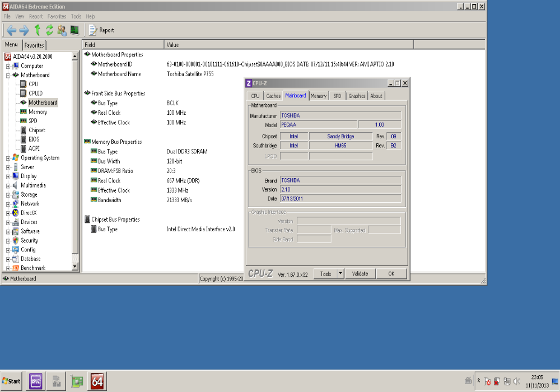Expand the Computer tree node
Viewport: 560px width, 392px height.
pyautogui.click(x=8, y=67)
